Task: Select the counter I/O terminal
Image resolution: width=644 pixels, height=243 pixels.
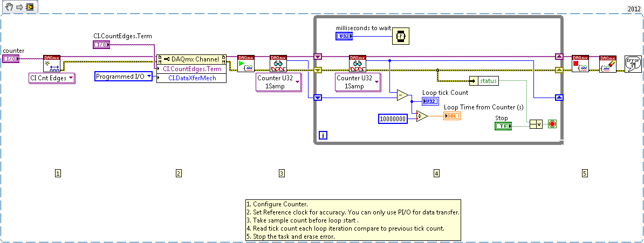Action: [10, 59]
